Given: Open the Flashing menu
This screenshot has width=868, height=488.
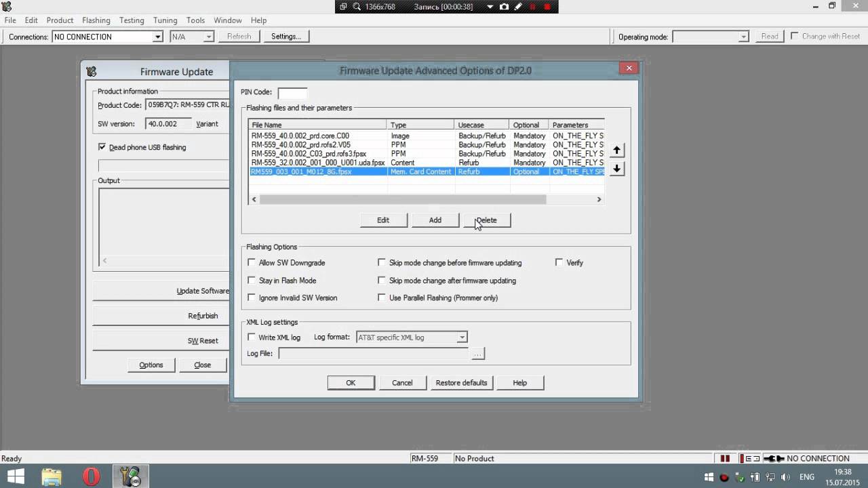Looking at the screenshot, I should (96, 20).
